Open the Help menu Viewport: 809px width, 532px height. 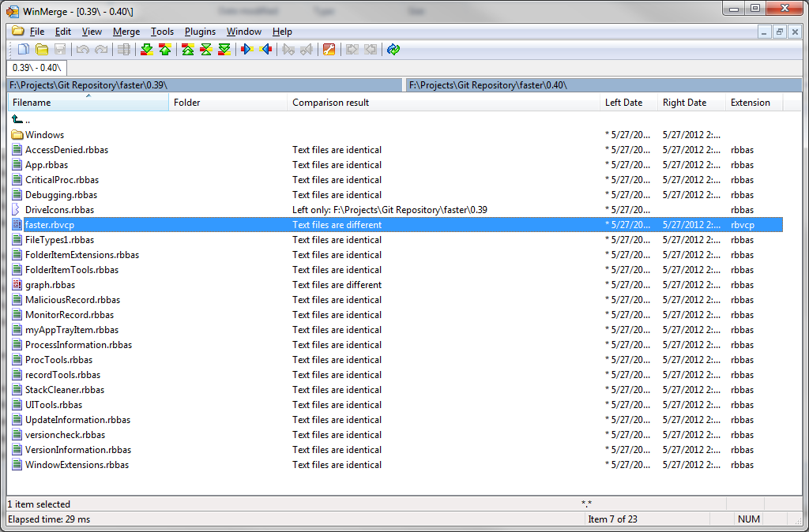tap(282, 32)
